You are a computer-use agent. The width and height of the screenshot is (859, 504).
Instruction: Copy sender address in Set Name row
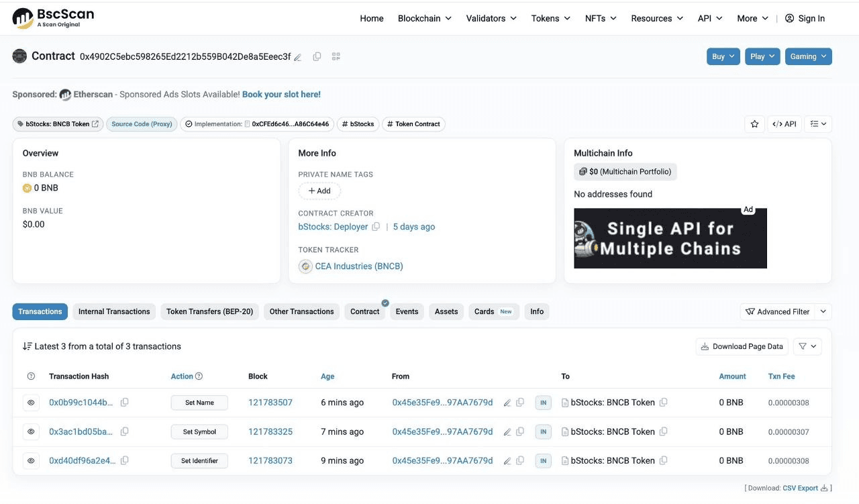tap(520, 403)
